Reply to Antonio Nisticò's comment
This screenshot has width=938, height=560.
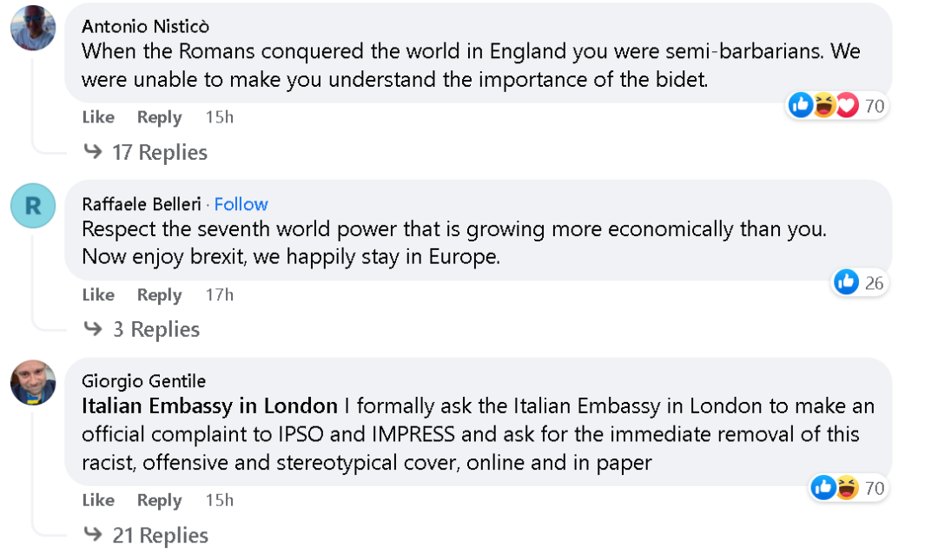(159, 117)
